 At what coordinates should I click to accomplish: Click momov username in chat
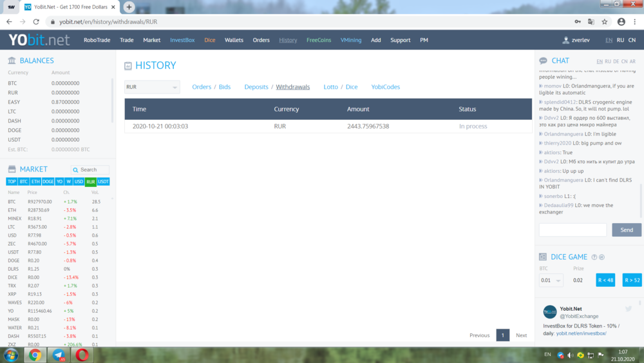553,86
